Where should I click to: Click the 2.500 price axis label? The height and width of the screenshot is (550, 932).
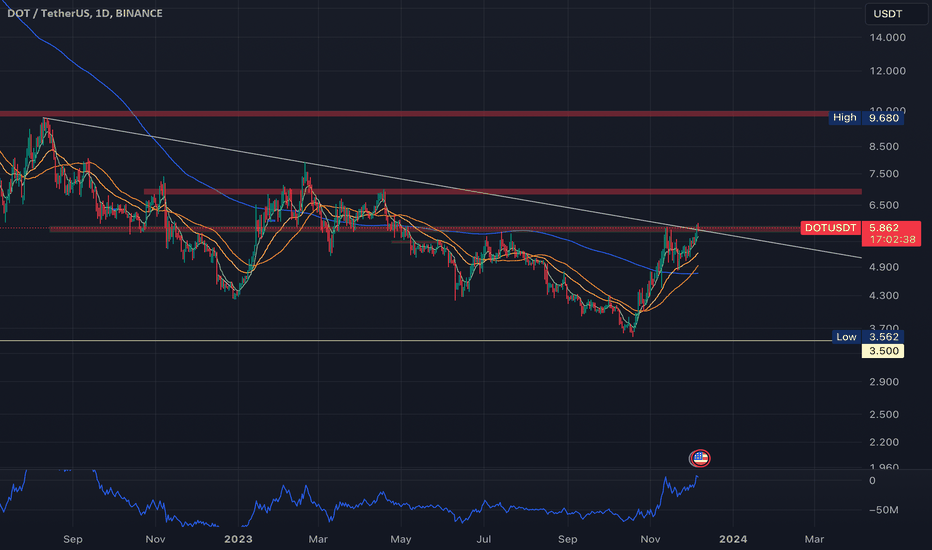coord(884,414)
